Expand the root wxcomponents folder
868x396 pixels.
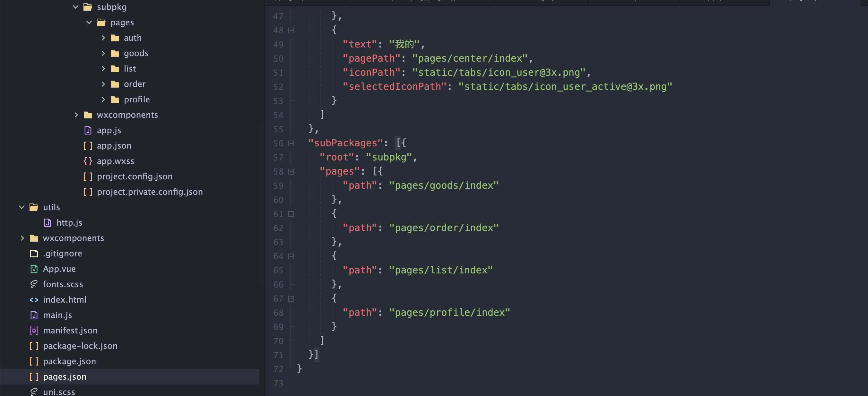[22, 238]
